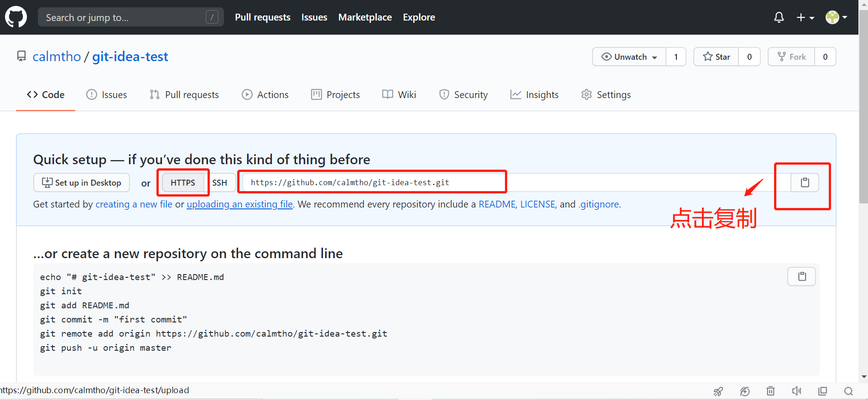Select the HTTPS protocol toggle
The height and width of the screenshot is (400, 868).
(183, 182)
